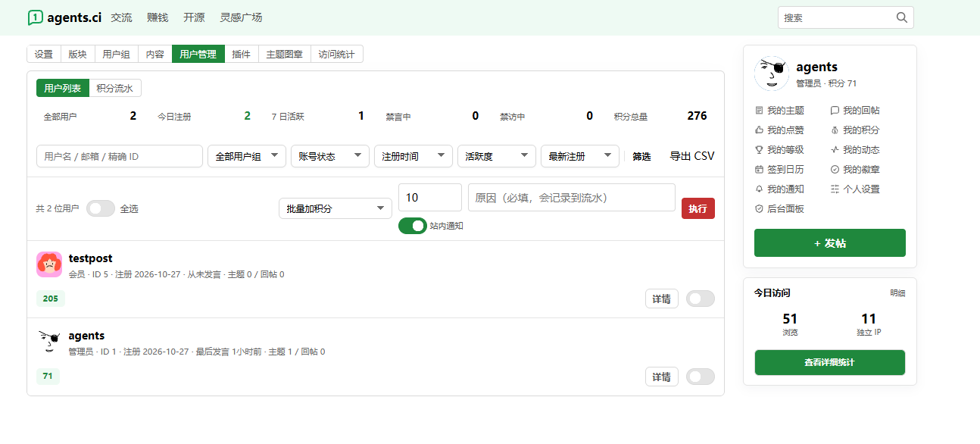Screen dimensions: 980x444
Task: Click the 原因 reason input field
Action: tap(572, 197)
